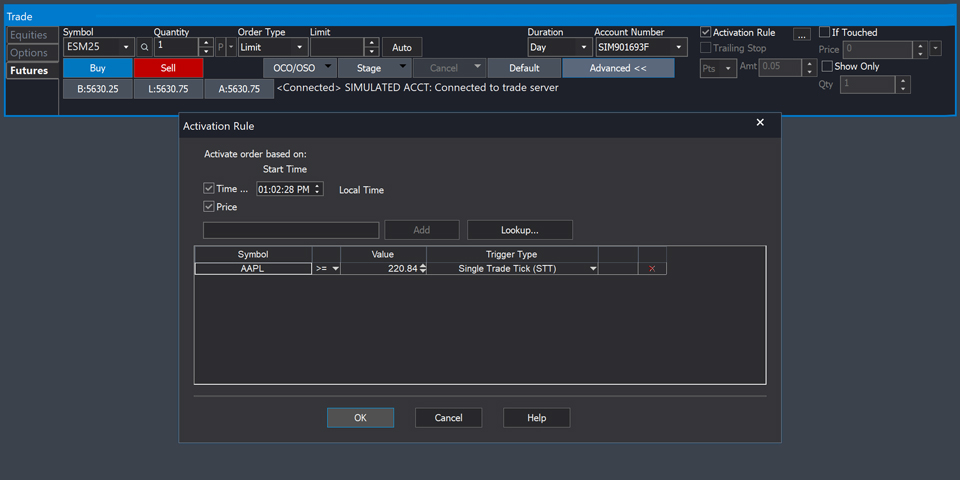Open Help for Activation Rule

coord(536,418)
